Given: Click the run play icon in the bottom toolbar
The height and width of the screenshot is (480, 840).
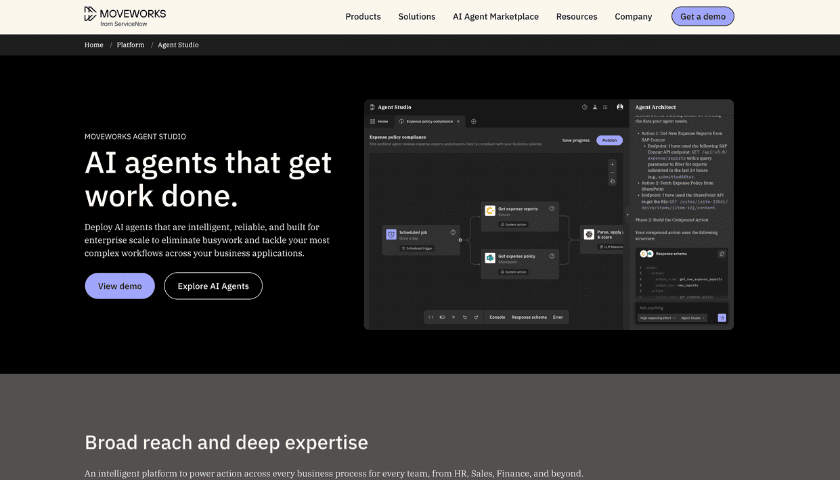Looking at the screenshot, I should pos(453,317).
